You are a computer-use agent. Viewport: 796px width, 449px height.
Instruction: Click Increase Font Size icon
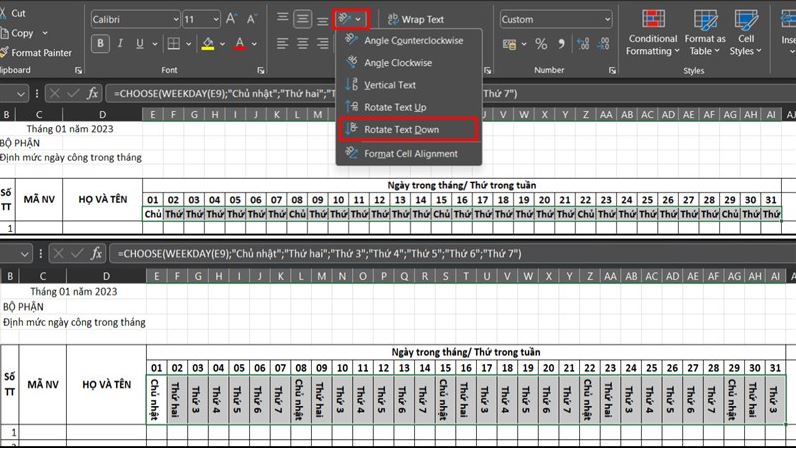(231, 19)
